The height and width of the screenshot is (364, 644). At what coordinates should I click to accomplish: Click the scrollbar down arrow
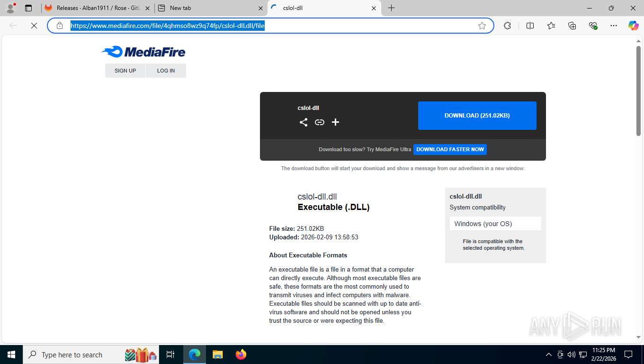click(638, 337)
